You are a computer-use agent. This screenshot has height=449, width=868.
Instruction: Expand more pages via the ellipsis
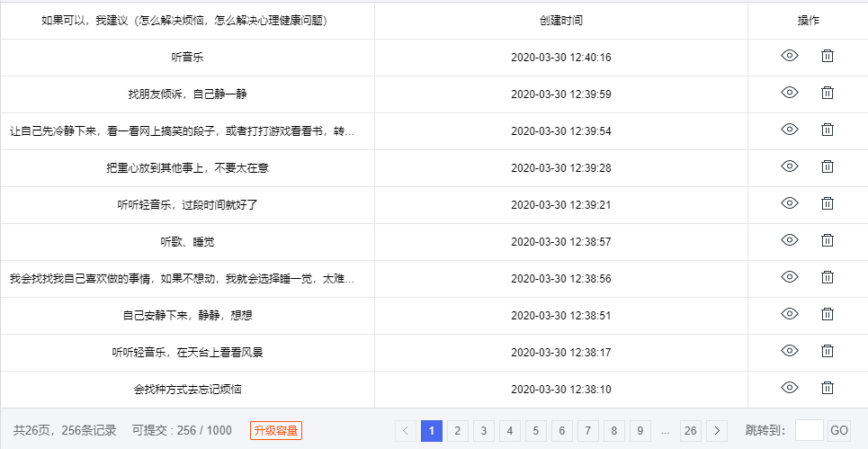click(x=665, y=431)
